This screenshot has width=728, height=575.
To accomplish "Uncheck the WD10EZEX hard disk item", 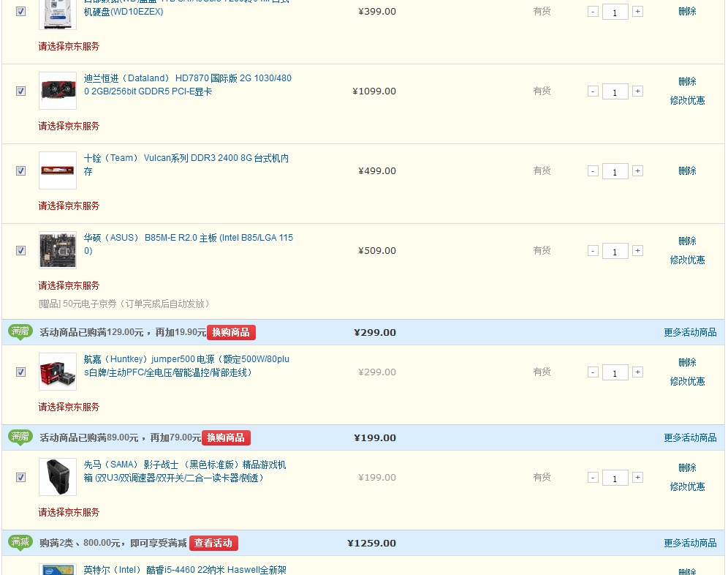I will [x=21, y=12].
